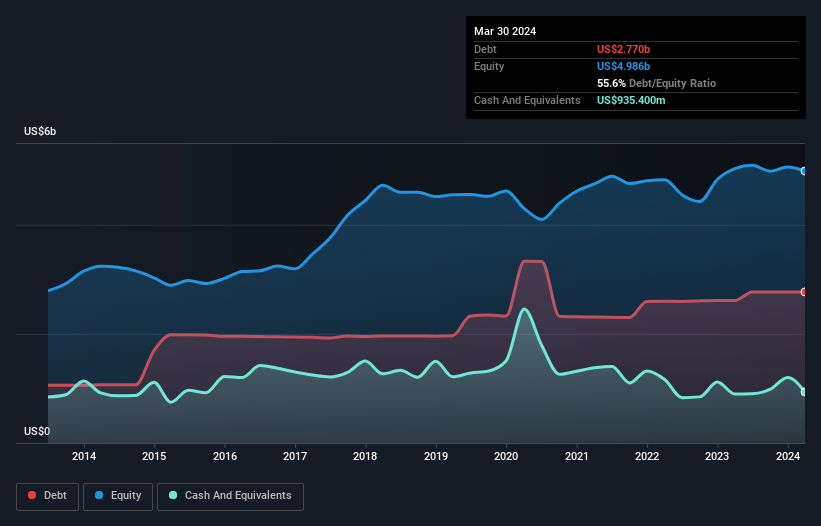Image resolution: width=821 pixels, height=526 pixels.
Task: Click Cash And Equivalents label in tooltip
Action: (527, 100)
